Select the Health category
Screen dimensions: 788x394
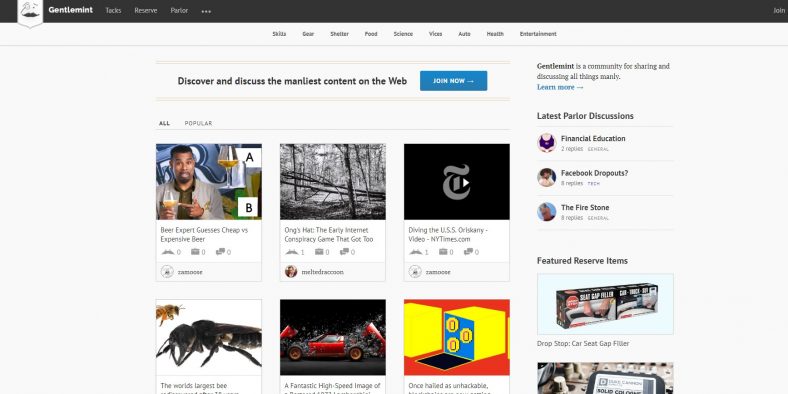(495, 34)
